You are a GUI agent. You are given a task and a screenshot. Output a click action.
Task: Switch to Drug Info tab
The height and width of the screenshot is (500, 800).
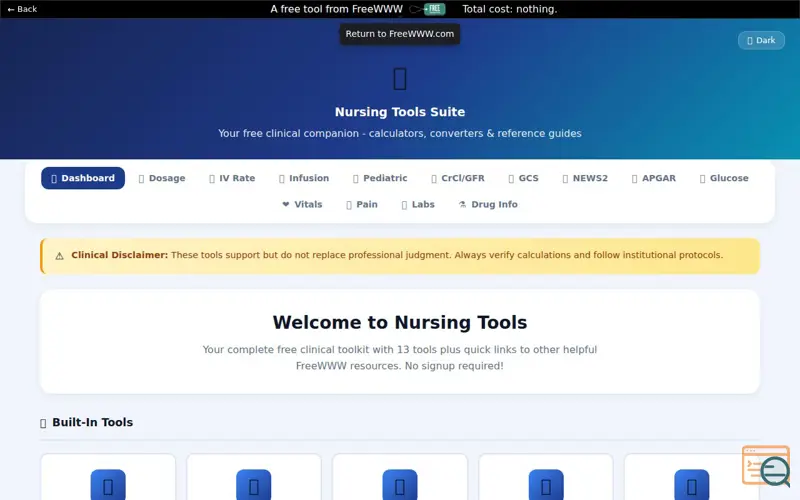click(x=488, y=204)
